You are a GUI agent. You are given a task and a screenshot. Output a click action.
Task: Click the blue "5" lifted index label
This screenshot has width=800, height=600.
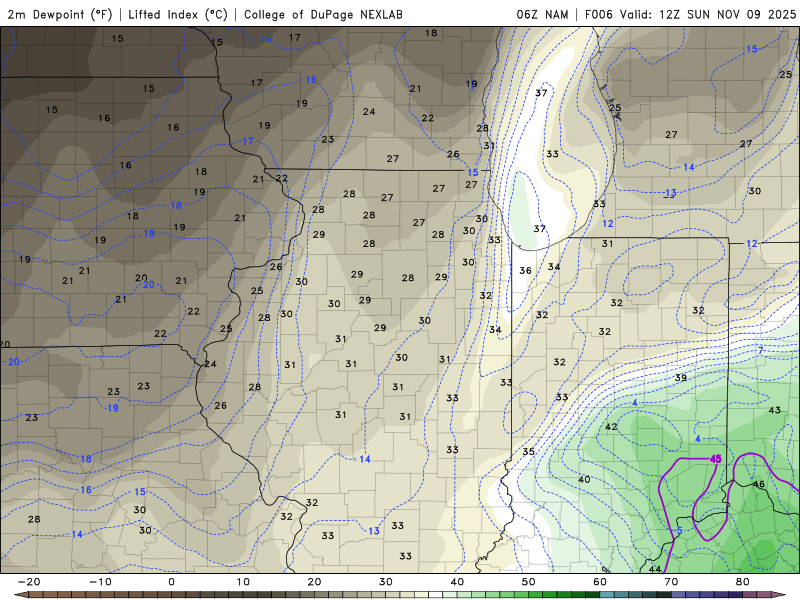point(679,531)
